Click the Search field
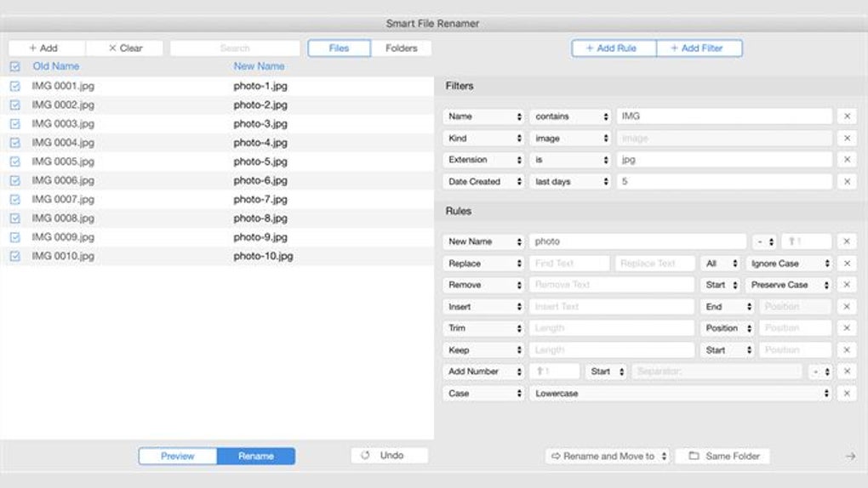 235,48
